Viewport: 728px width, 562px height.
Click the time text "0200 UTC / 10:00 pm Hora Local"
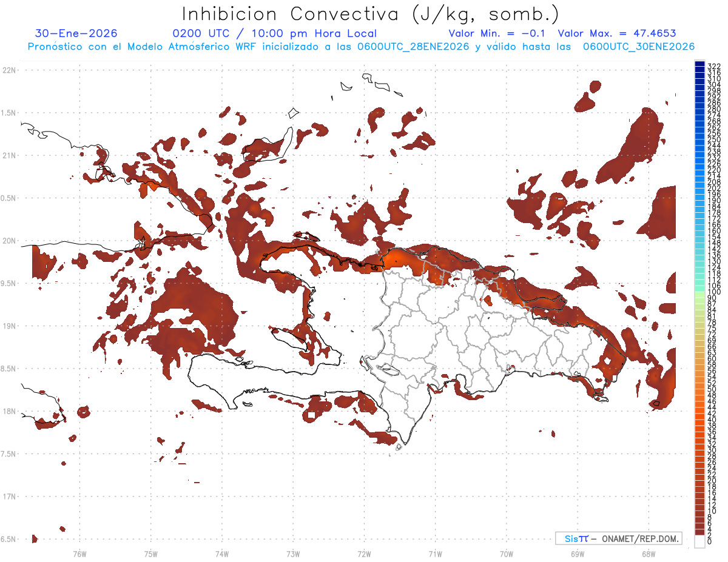pyautogui.click(x=275, y=33)
